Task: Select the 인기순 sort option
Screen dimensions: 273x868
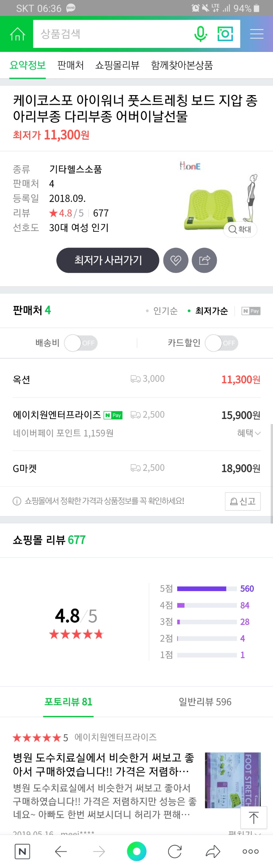Action: [161, 311]
